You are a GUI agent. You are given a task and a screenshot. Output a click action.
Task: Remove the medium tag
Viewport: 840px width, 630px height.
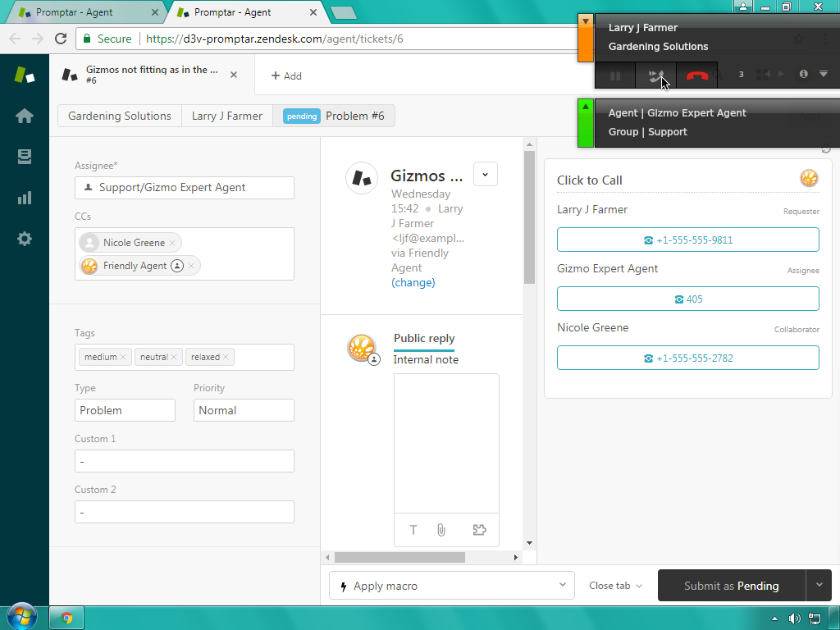[123, 357]
